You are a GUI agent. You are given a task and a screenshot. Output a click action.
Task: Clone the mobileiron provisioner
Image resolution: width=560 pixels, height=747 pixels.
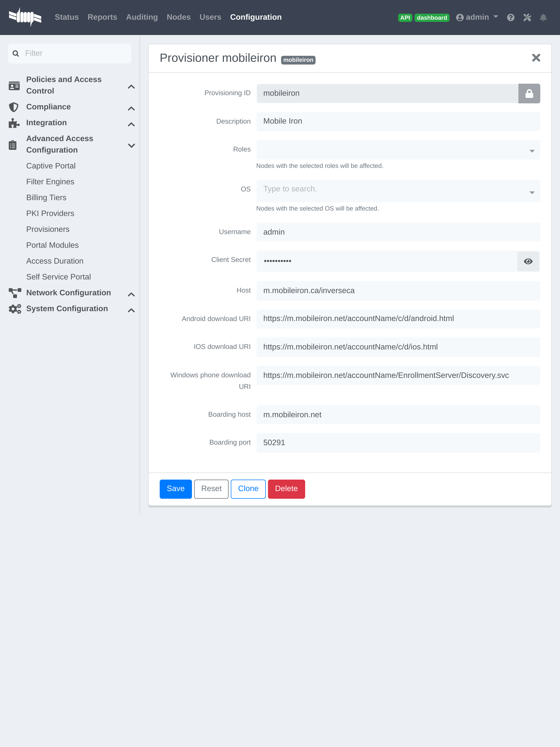(x=248, y=489)
